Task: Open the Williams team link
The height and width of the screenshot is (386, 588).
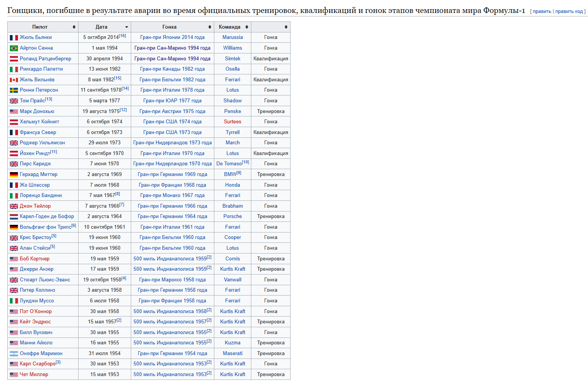Action: tap(233, 48)
